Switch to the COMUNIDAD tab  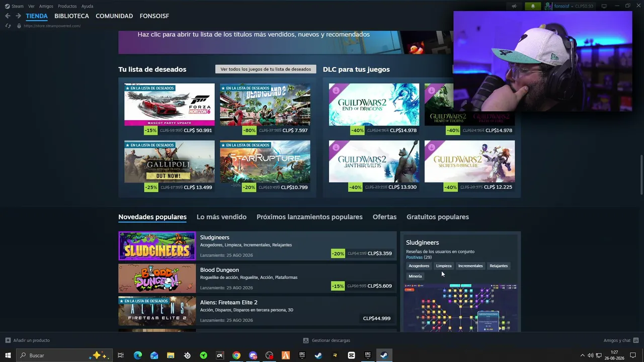[x=114, y=16]
